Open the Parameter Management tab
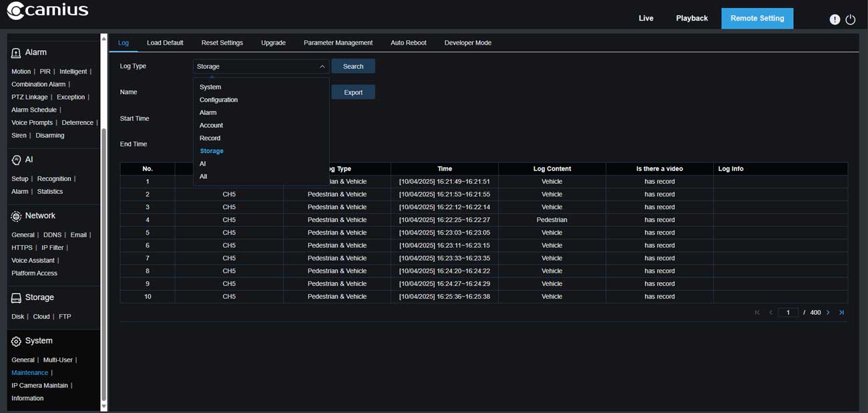The width and height of the screenshot is (868, 413). [x=338, y=43]
